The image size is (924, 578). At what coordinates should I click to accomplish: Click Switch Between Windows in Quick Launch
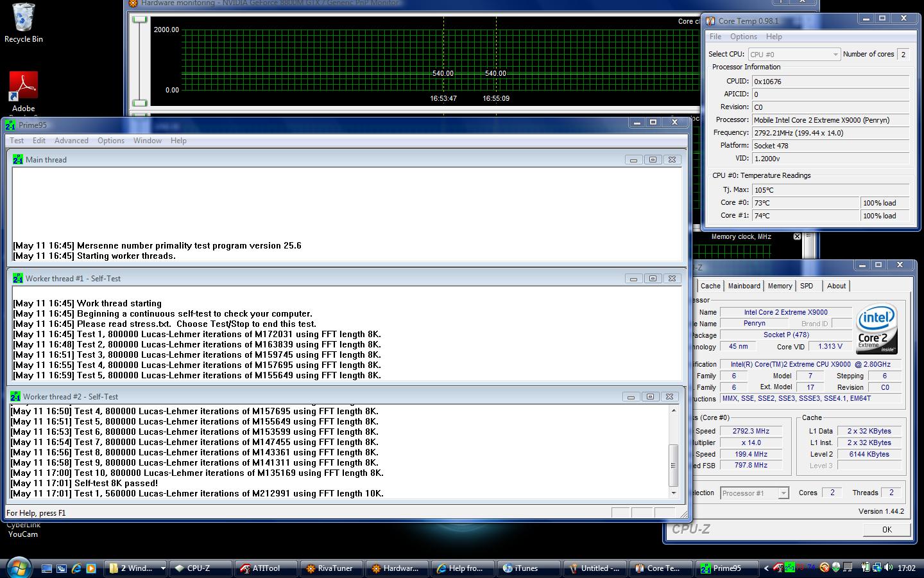click(62, 568)
